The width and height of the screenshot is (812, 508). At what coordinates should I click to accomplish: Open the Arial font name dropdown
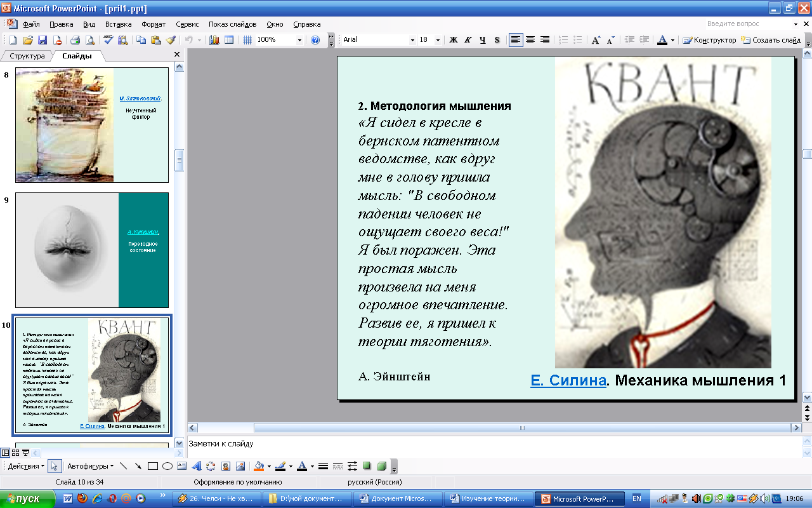(x=412, y=40)
